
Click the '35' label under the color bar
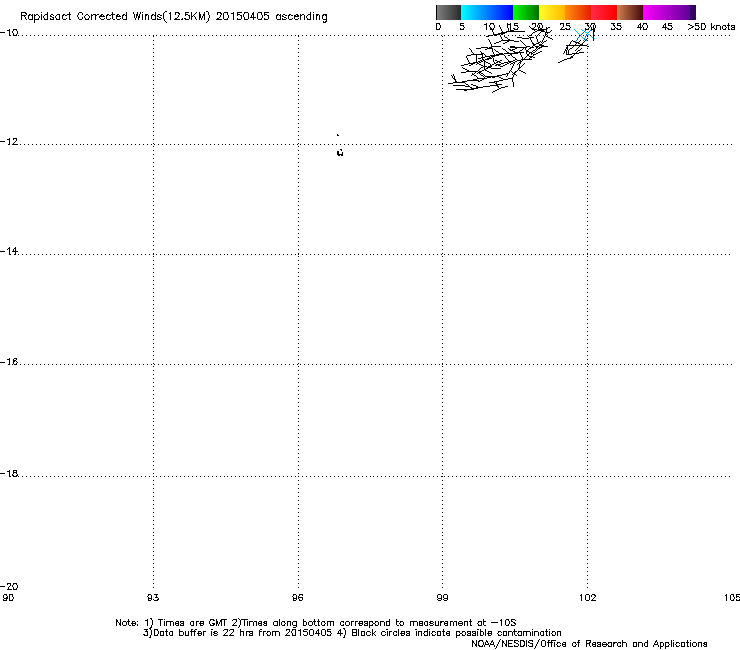[616, 27]
